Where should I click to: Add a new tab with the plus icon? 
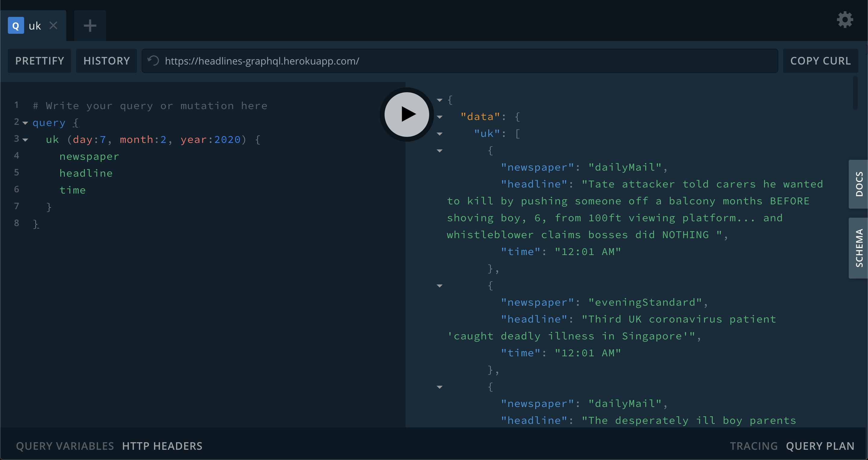tap(90, 26)
